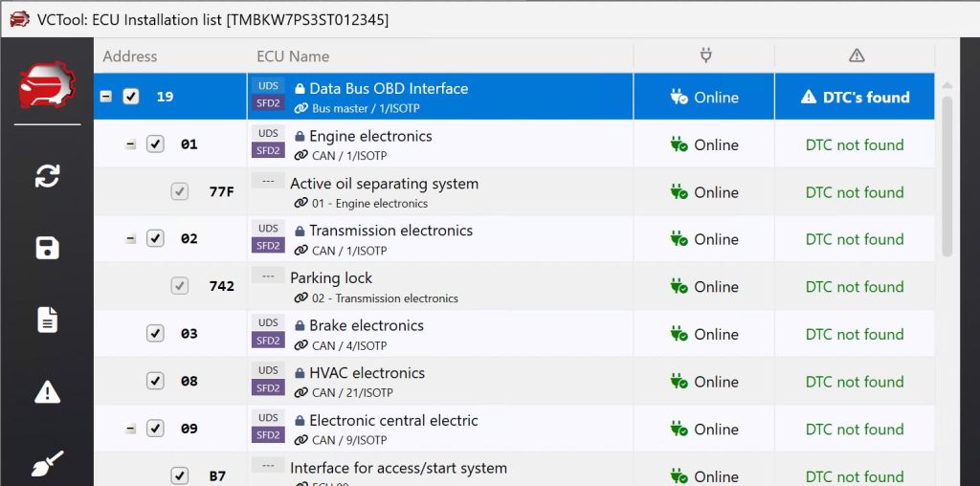Click the save floppy disk sidebar icon

[47, 249]
